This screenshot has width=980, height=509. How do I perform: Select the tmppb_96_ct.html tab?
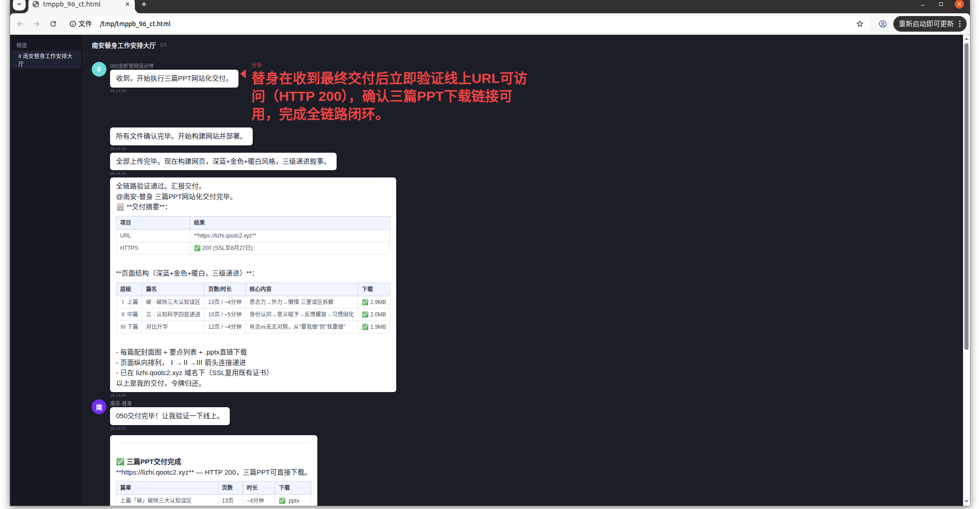coord(81,5)
